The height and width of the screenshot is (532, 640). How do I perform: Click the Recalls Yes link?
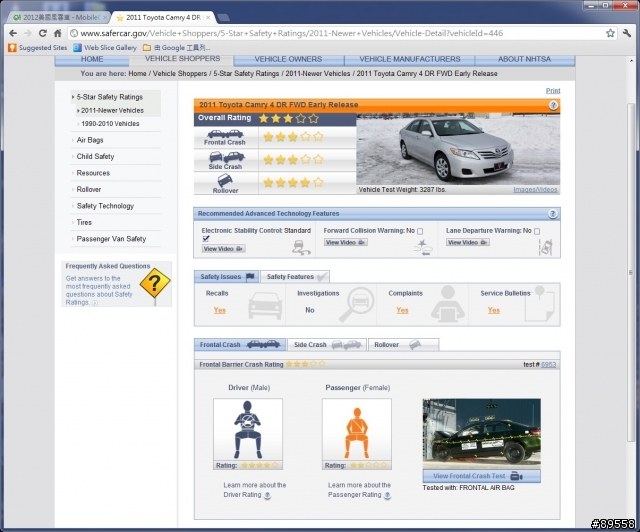click(220, 310)
